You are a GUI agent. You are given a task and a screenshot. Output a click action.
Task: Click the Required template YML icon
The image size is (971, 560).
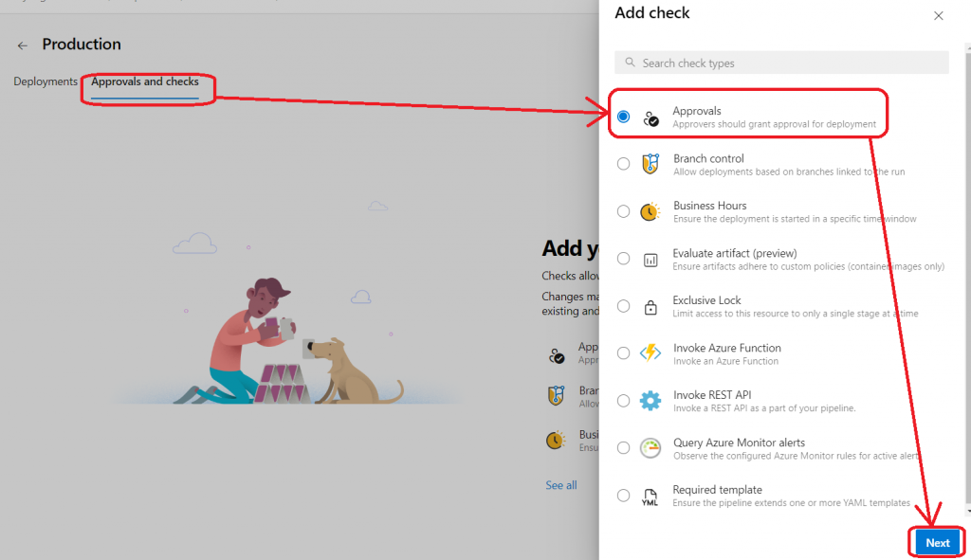650,497
